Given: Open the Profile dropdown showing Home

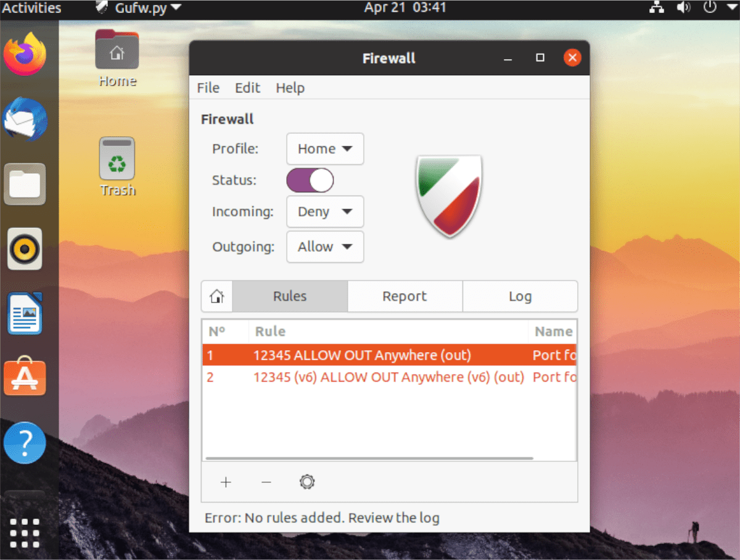Looking at the screenshot, I should click(x=325, y=149).
